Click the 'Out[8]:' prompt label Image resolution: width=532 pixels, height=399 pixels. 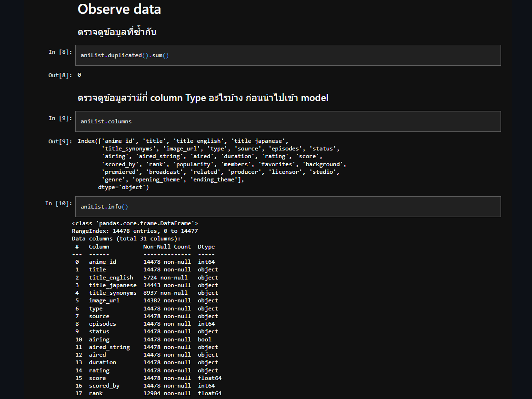tap(60, 75)
